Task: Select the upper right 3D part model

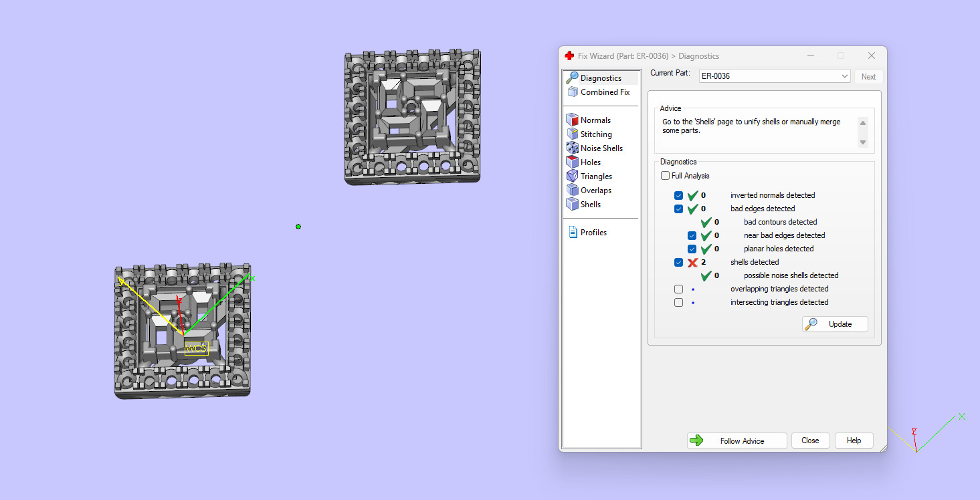Action: pos(412,117)
